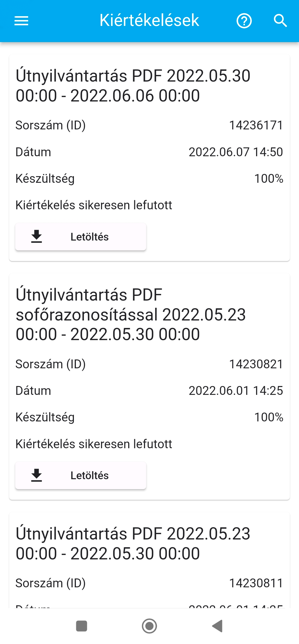Tap the ID value 14230811

pos(256,583)
